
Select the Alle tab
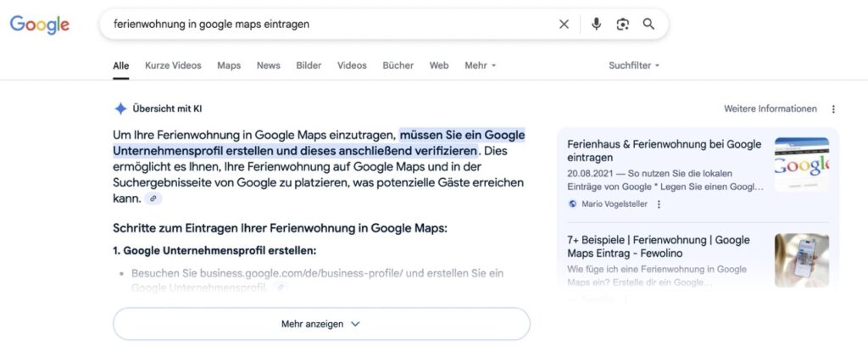click(x=120, y=65)
